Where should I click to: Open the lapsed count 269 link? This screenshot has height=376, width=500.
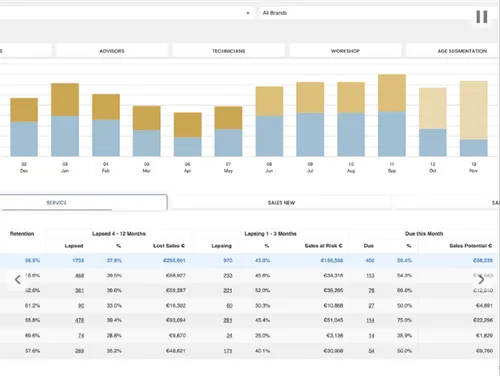(x=79, y=351)
